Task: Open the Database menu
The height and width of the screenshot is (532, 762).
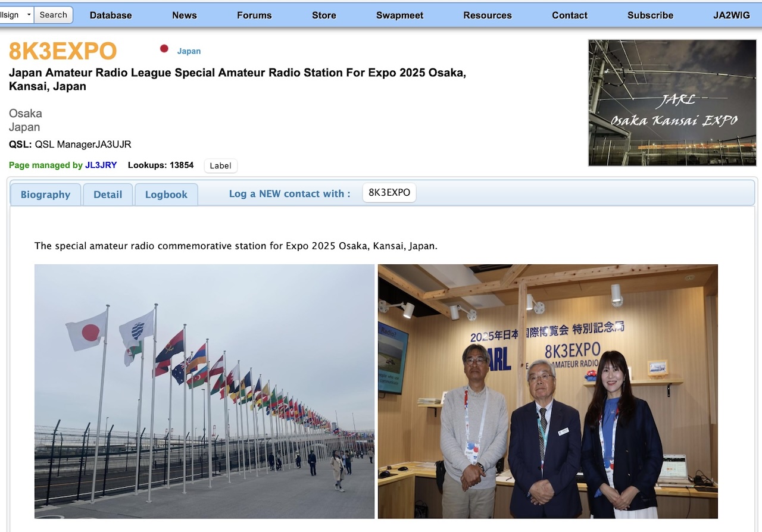Action: pos(111,15)
